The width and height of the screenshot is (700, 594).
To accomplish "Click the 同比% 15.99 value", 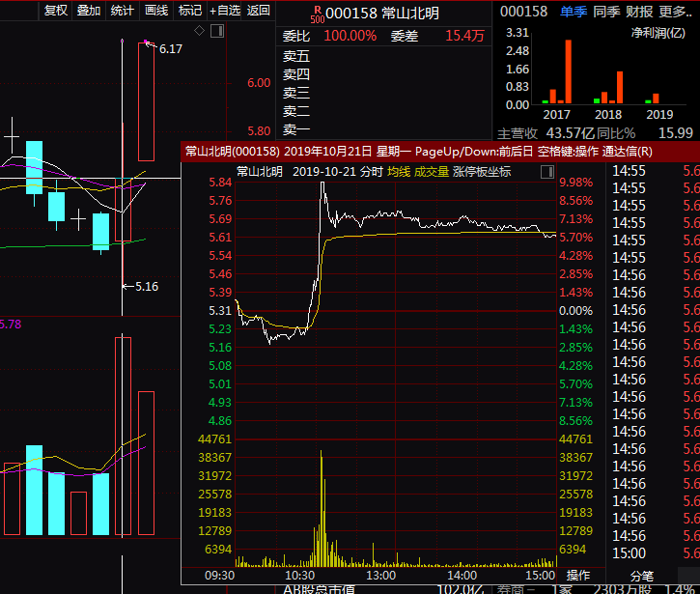I will point(676,133).
